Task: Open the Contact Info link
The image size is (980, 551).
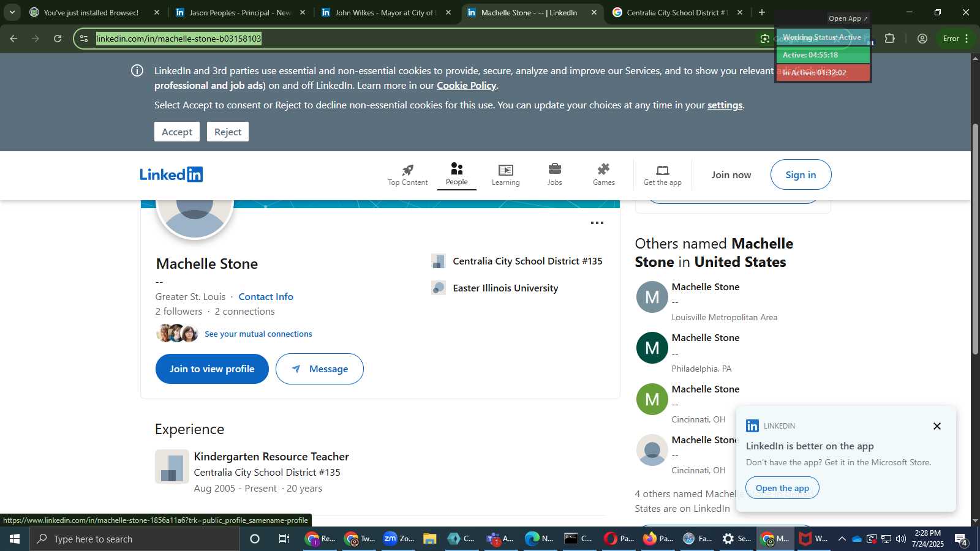Action: click(266, 296)
